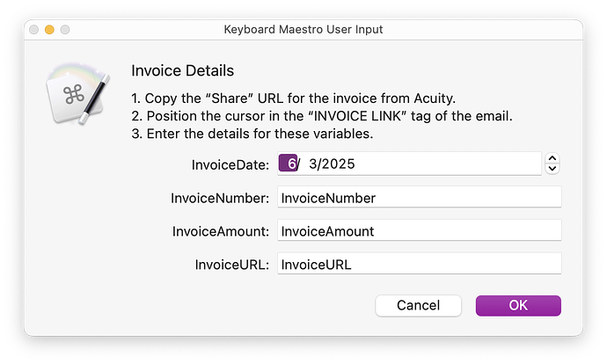Close the dialog with the red button
The image size is (607, 364).
point(33,30)
